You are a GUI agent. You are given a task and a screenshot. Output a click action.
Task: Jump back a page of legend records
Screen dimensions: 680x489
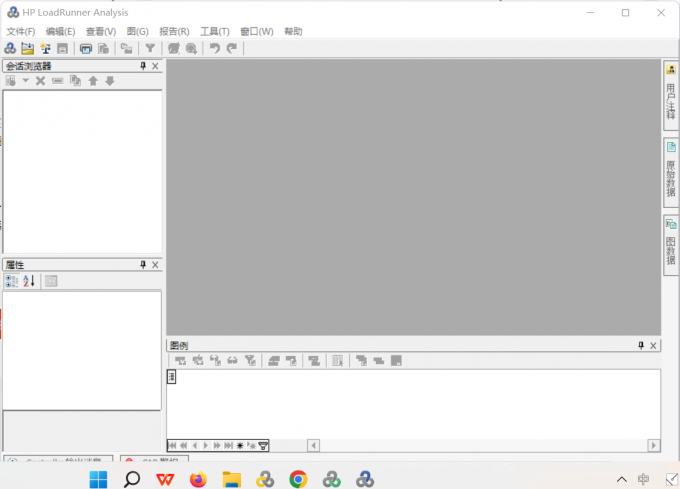tap(183, 445)
